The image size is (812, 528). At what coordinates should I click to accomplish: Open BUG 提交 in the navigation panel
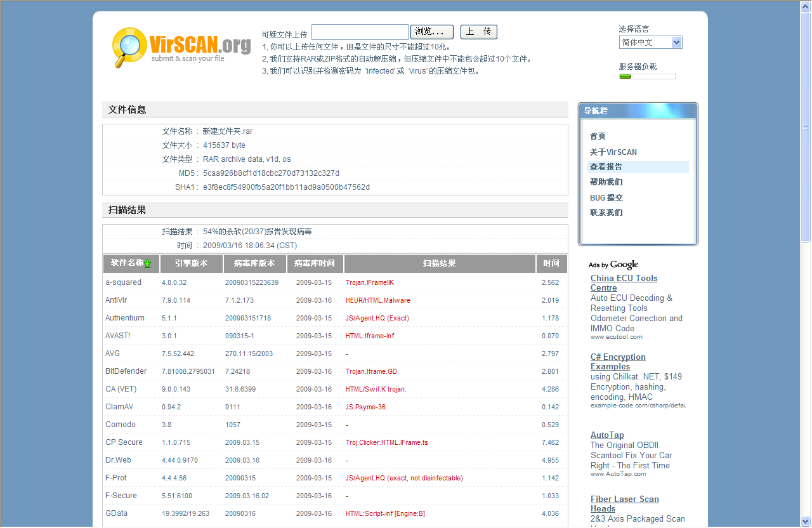(x=606, y=198)
